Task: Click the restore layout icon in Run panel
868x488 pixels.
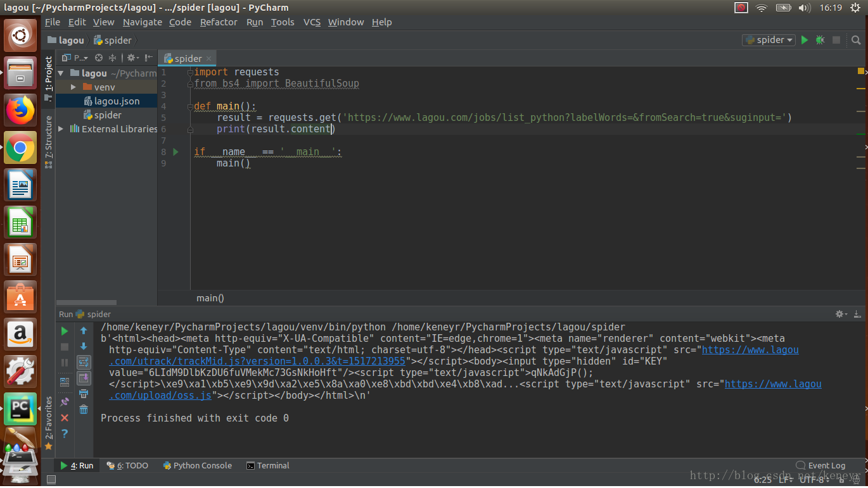Action: [x=65, y=382]
